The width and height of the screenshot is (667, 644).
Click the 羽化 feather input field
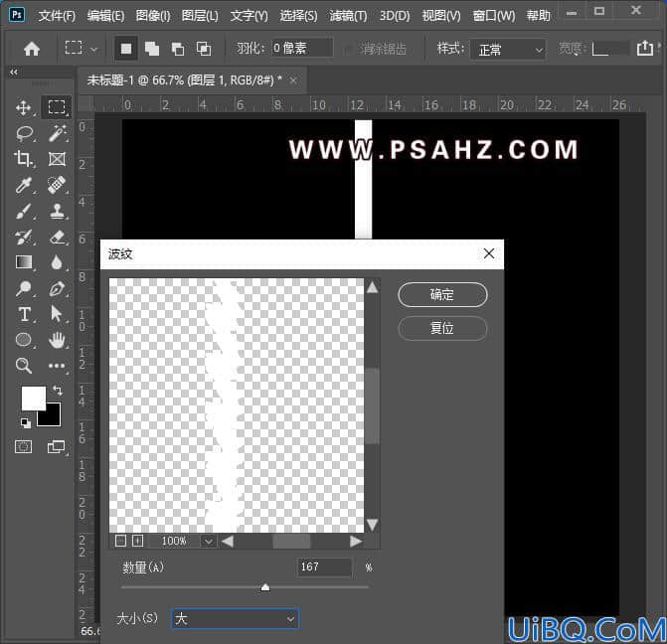pos(302,48)
